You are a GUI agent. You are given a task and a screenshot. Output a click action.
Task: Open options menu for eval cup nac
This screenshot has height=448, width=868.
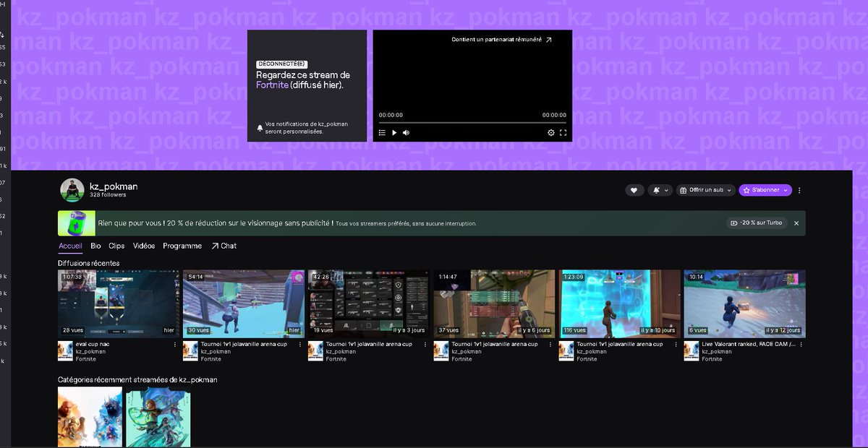[x=174, y=345]
